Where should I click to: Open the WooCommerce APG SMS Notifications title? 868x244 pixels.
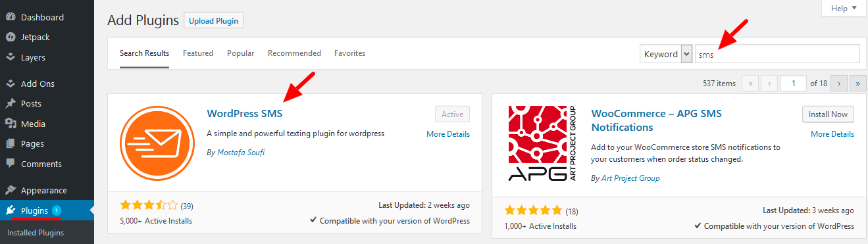[x=657, y=120]
